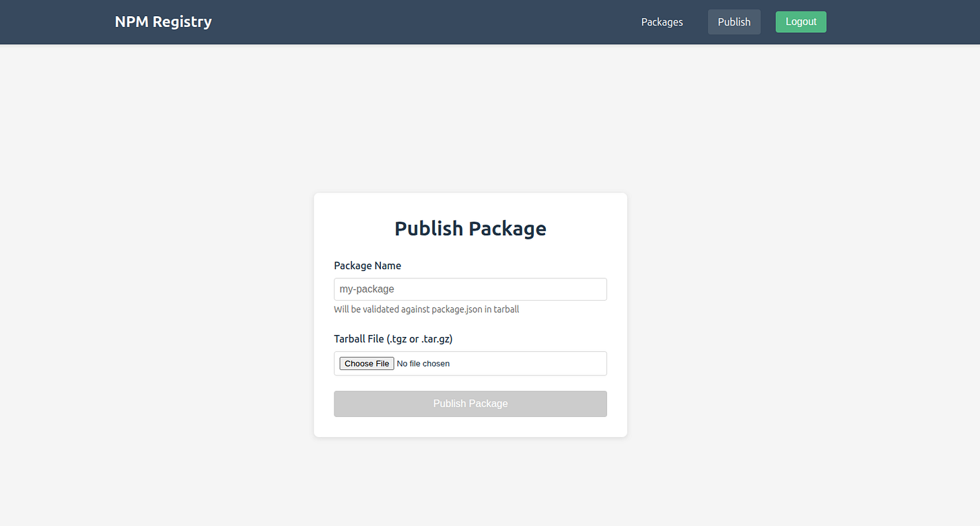Focus the Package Name input field

470,289
